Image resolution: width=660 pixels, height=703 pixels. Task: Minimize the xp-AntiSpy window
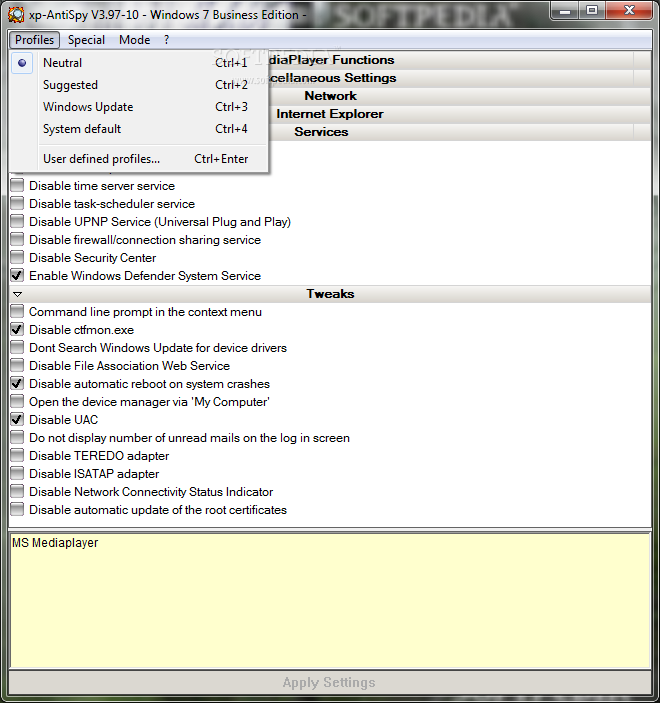[565, 11]
